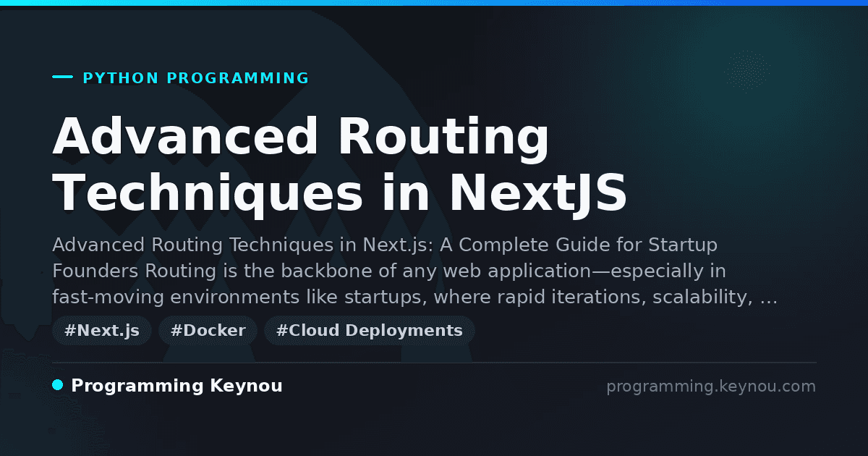Open the #Cloud Deployments tag

(370, 331)
